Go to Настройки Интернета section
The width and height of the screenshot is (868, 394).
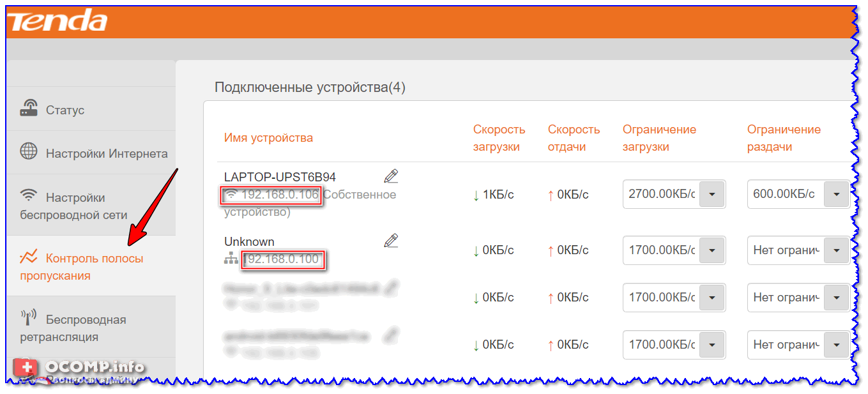[x=107, y=153]
